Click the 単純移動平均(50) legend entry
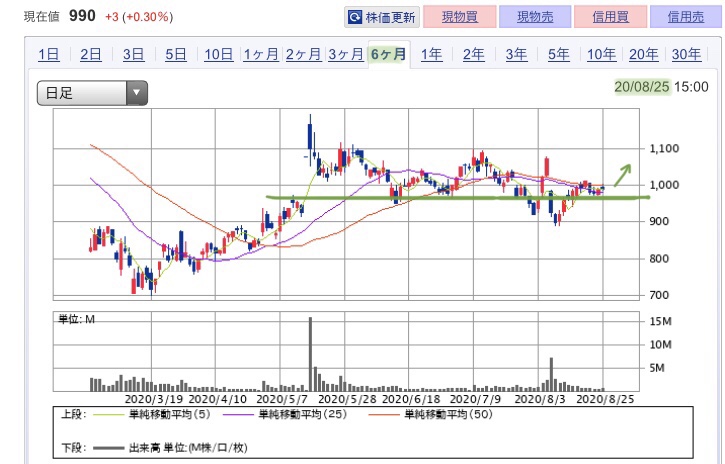Image resolution: width=725 pixels, height=464 pixels. pos(430,414)
